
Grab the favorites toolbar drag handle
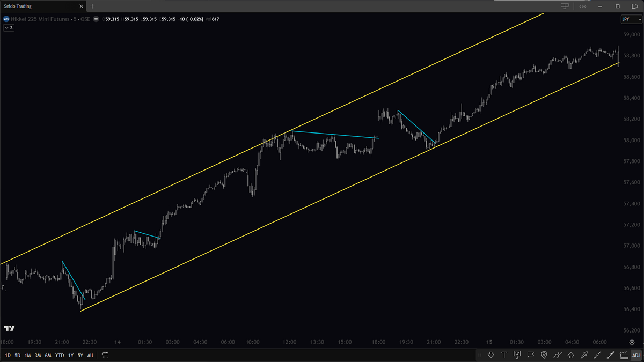point(481,355)
